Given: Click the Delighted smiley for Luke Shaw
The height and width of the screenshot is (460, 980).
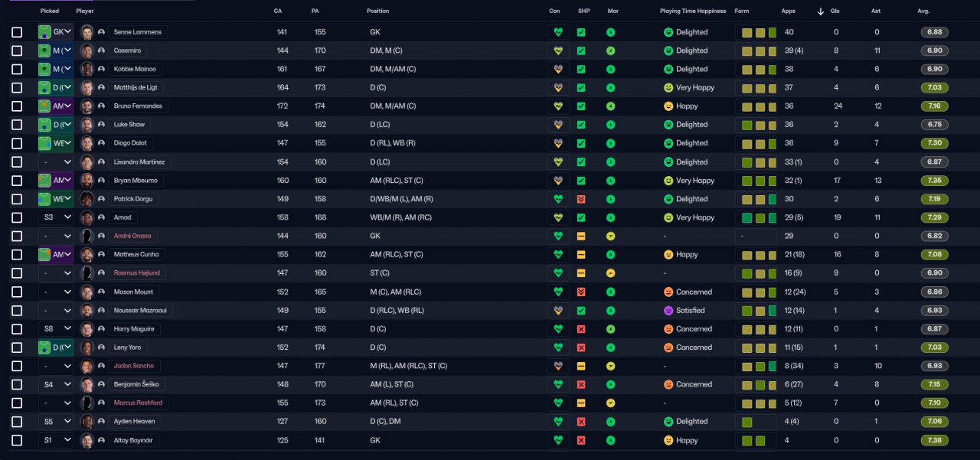Looking at the screenshot, I should click(x=668, y=125).
